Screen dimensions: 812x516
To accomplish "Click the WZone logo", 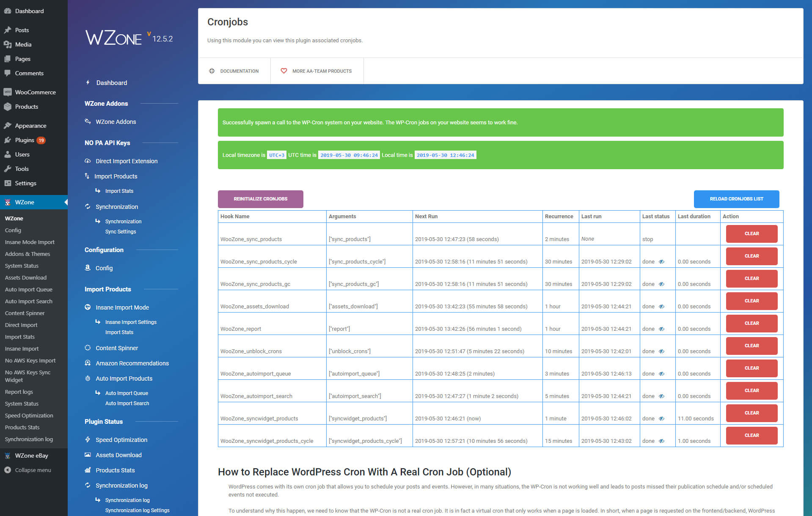I will click(x=114, y=38).
